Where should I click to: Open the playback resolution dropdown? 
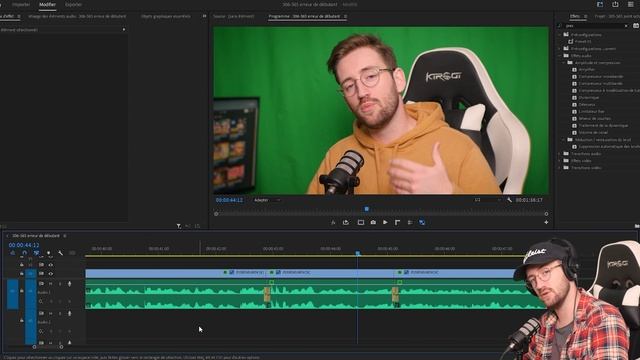(x=487, y=200)
